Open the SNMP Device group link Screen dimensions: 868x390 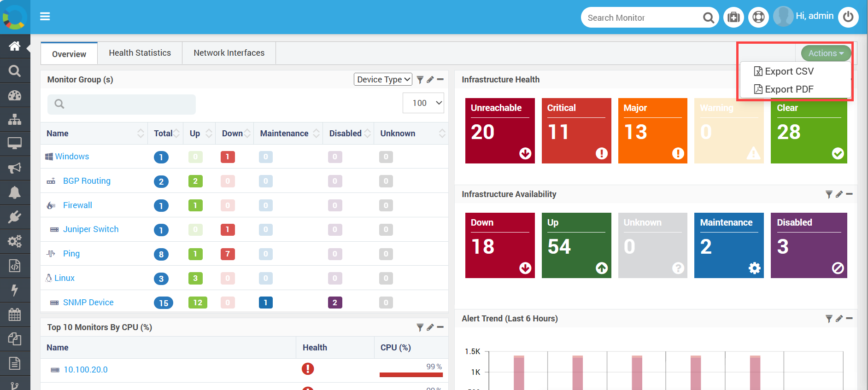[88, 303]
